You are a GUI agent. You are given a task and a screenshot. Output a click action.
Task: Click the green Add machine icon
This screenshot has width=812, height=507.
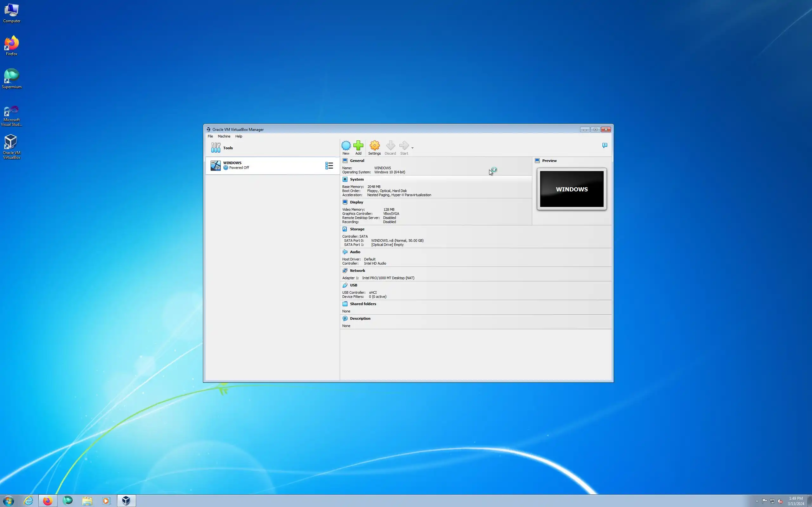point(358,146)
